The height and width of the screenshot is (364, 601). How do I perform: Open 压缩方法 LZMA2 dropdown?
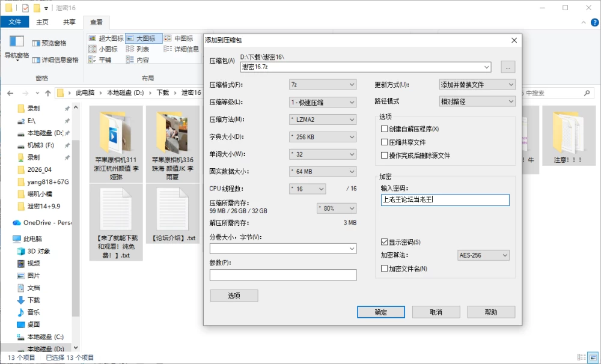[x=323, y=120]
